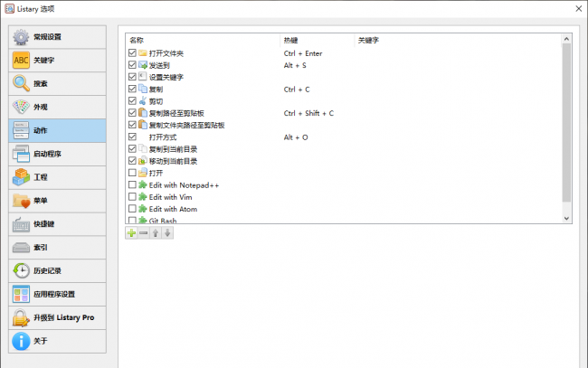
Task: Close the Listary 选项 window
Action: [579, 9]
